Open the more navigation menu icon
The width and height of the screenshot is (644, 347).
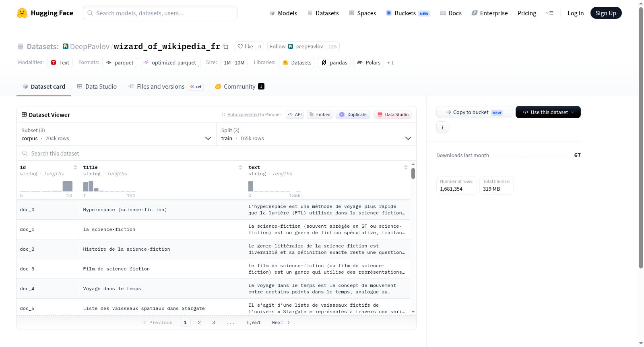(x=549, y=13)
